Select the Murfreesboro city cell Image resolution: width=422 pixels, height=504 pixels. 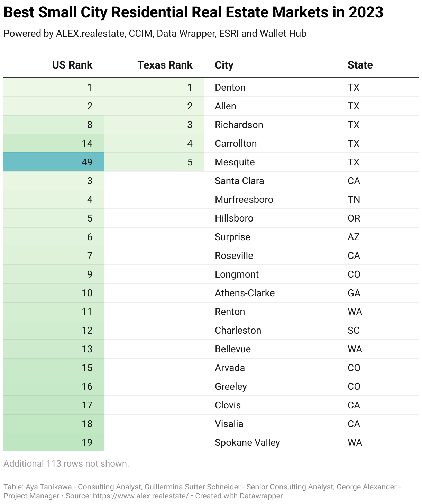244,199
